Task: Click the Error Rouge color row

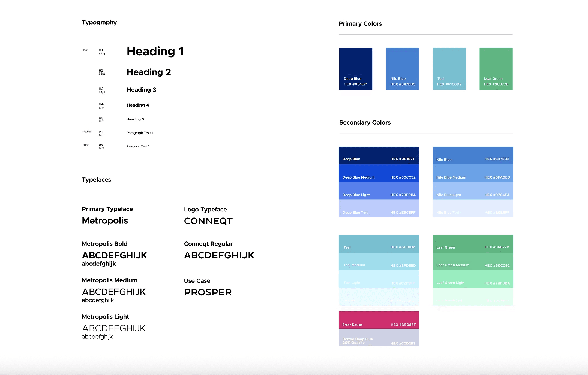Action: [379, 320]
